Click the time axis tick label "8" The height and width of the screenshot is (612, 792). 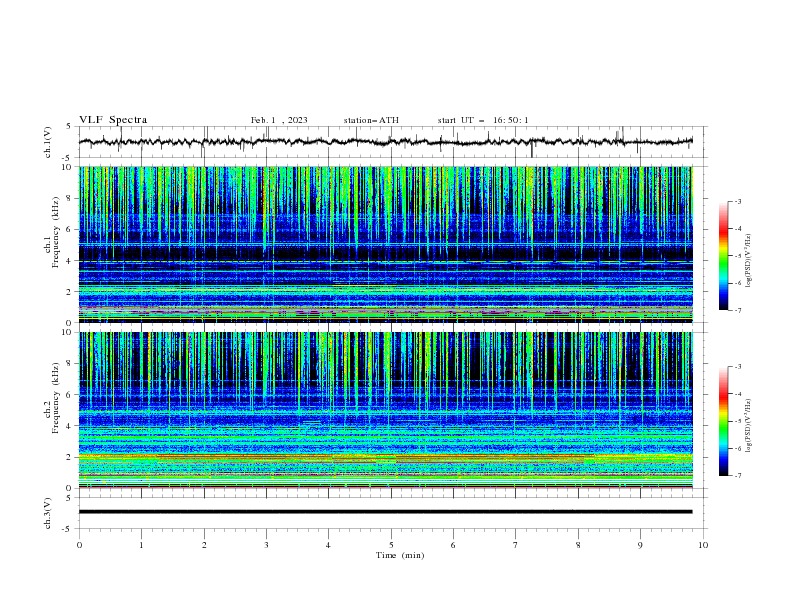[578, 545]
